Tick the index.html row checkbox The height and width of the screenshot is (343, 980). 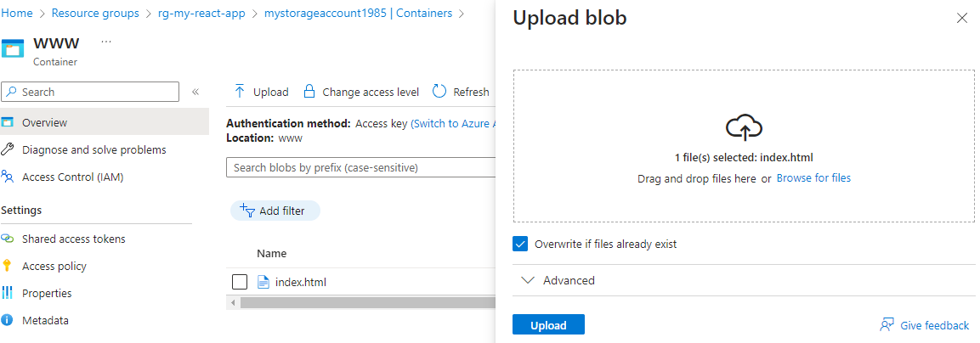coord(240,283)
